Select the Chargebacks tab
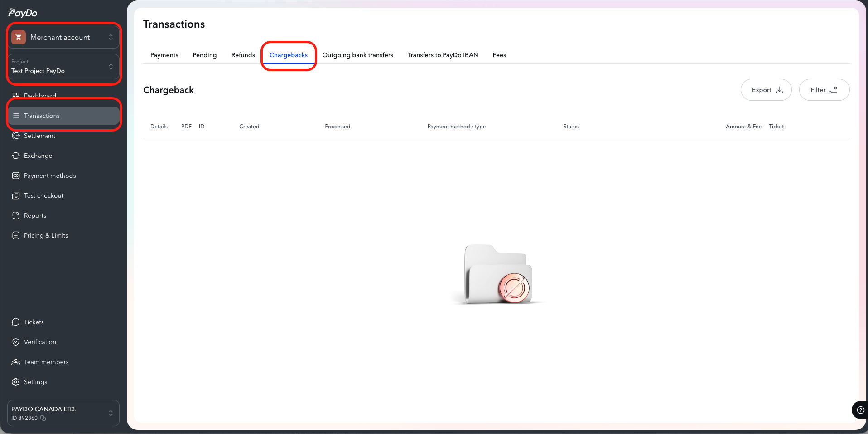Viewport: 868px width, 434px height. [x=289, y=55]
